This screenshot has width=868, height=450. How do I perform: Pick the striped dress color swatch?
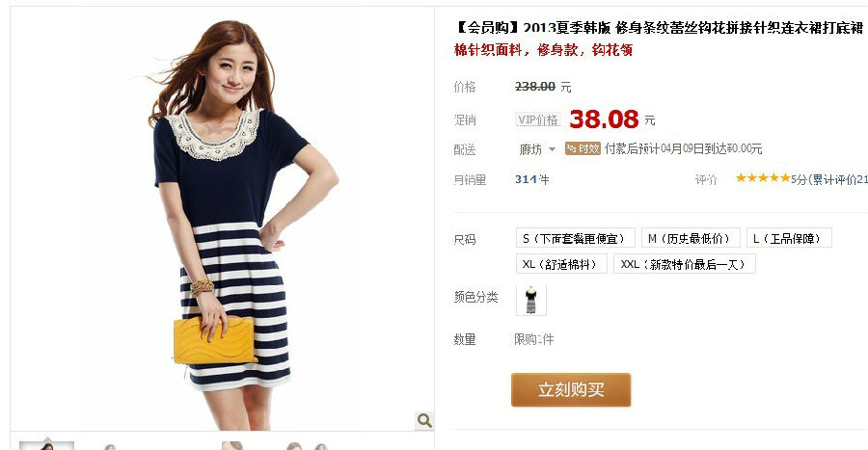coord(530,301)
